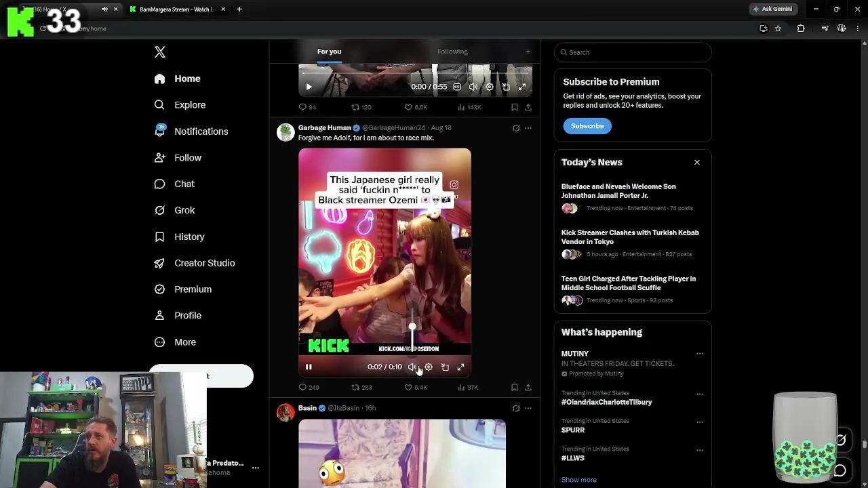The height and width of the screenshot is (488, 868).
Task: Click the X logo in the sidebar
Action: pos(160,52)
